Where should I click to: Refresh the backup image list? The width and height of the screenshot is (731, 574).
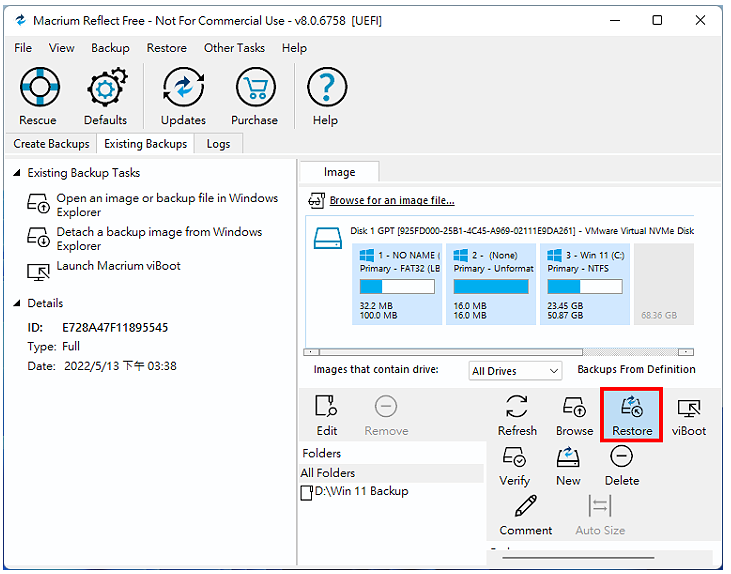[517, 415]
